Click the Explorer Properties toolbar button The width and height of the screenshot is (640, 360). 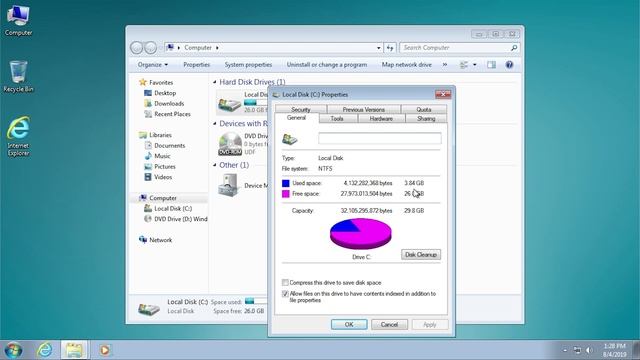pos(196,64)
